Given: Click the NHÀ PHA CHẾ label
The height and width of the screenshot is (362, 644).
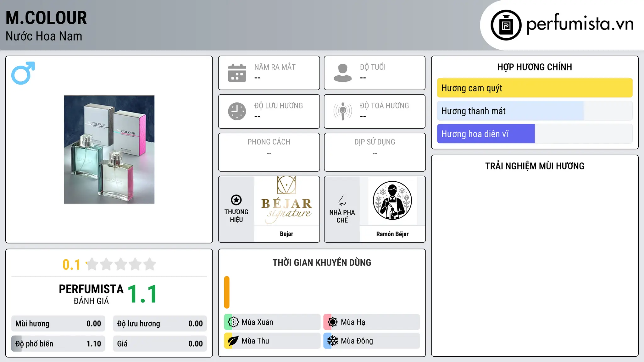Looking at the screenshot, I should 342,216.
